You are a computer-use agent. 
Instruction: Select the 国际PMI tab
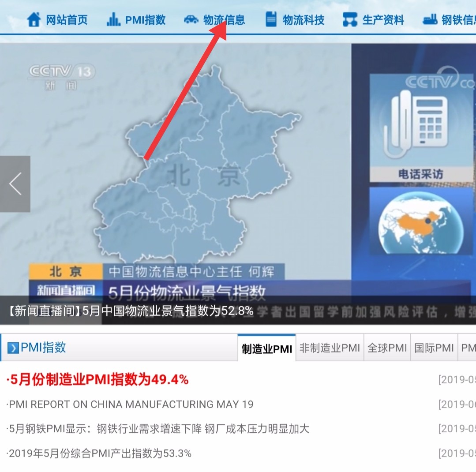pos(434,348)
